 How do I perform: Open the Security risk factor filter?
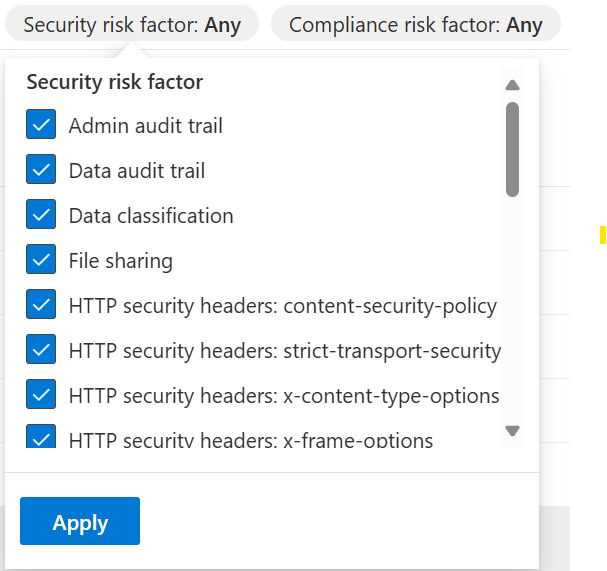pyautogui.click(x=132, y=25)
